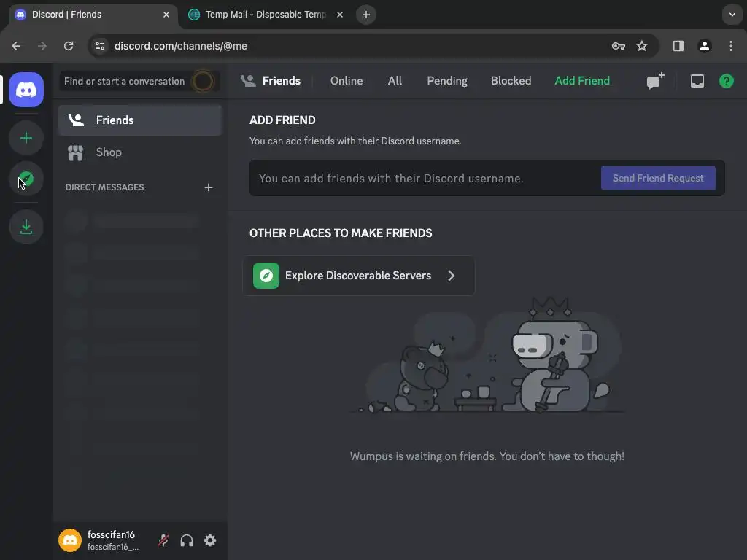Open User Settings gear

[x=210, y=540]
